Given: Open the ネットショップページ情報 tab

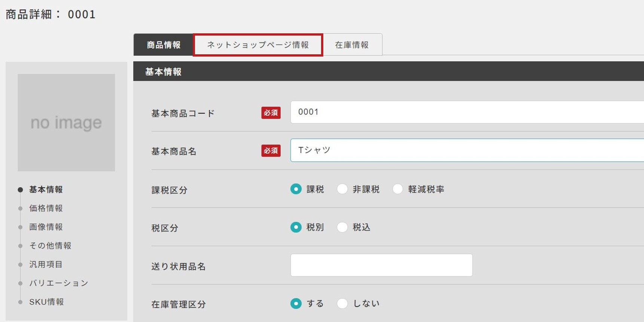Looking at the screenshot, I should coord(258,45).
